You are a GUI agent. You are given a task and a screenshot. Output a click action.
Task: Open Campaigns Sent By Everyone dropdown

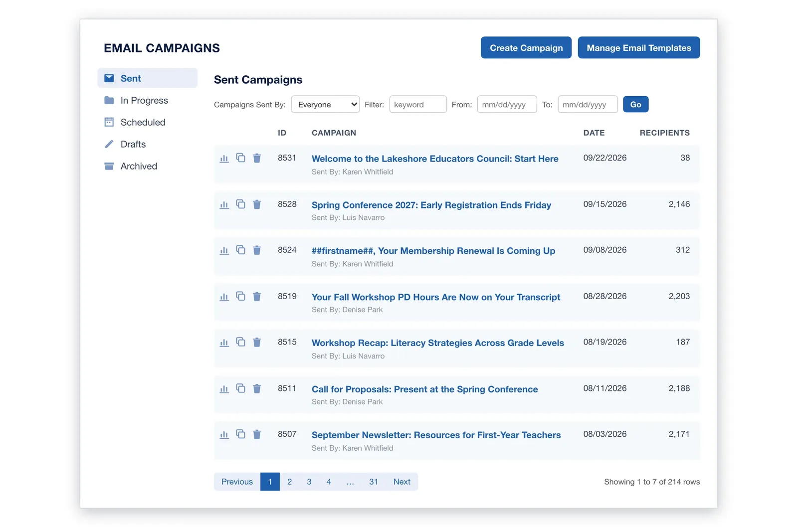coord(325,104)
